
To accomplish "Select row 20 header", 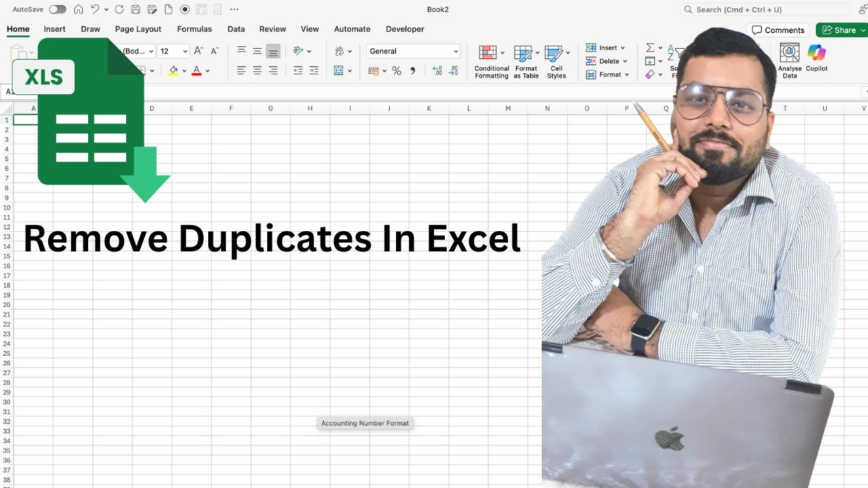I will click(7, 305).
